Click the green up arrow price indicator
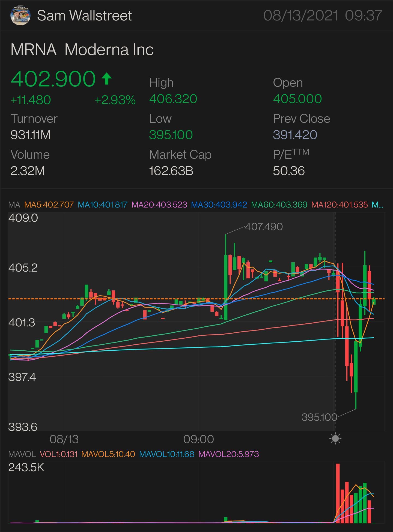393x532 pixels. 107,79
